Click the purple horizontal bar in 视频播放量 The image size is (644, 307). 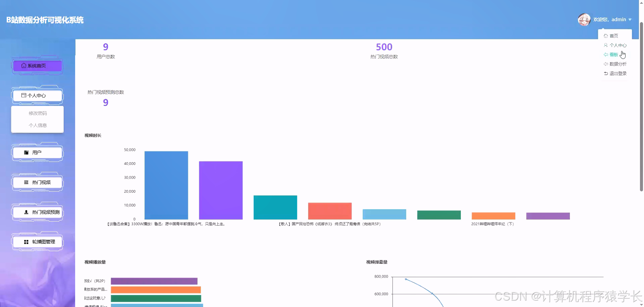[154, 281]
